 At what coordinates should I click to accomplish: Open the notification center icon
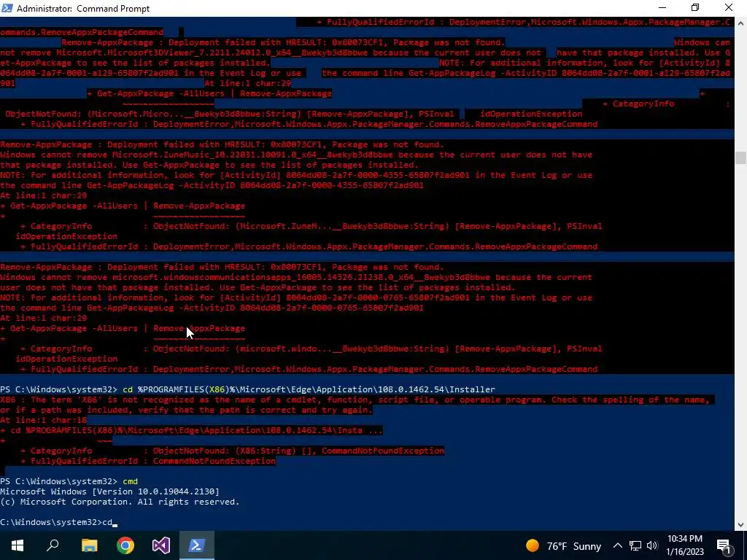[724, 545]
